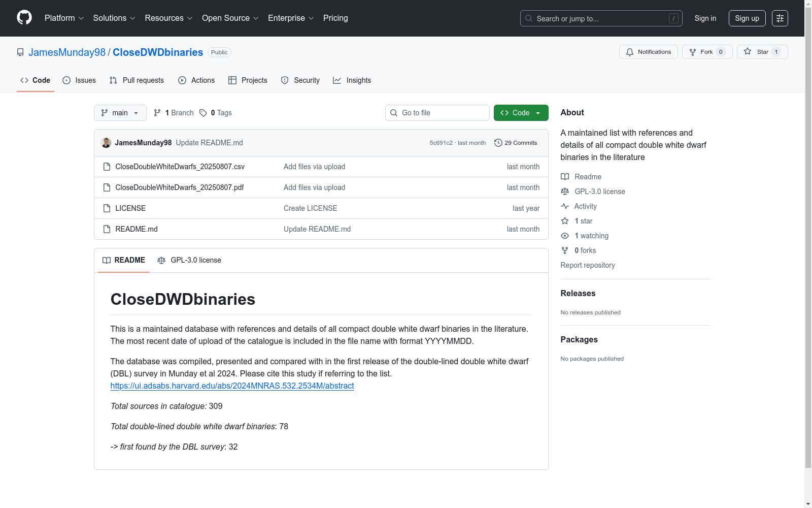Click the search magnifier icon in header
This screenshot has width=812, height=508.
pos(529,18)
